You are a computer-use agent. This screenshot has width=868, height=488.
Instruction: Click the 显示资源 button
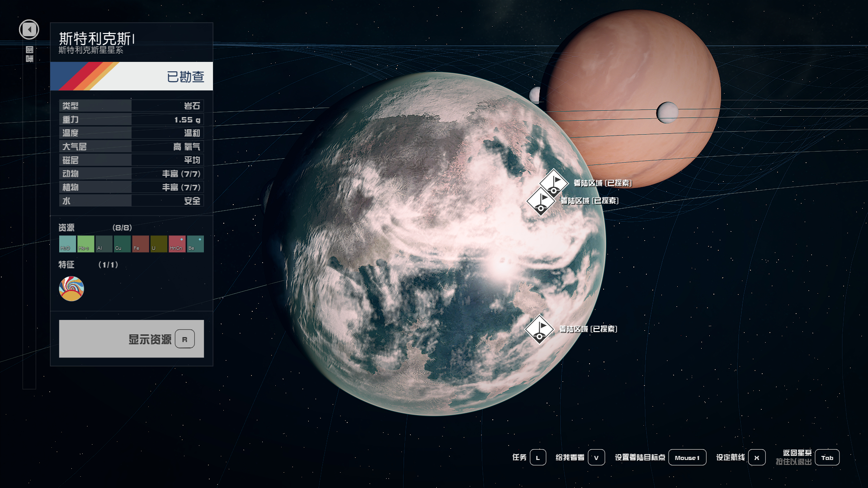[132, 339]
